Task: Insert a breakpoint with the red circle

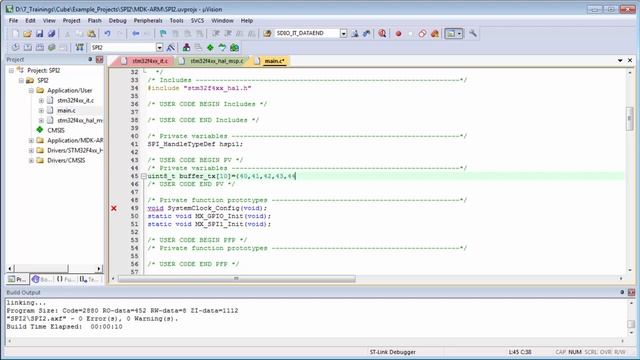Action: [398, 33]
